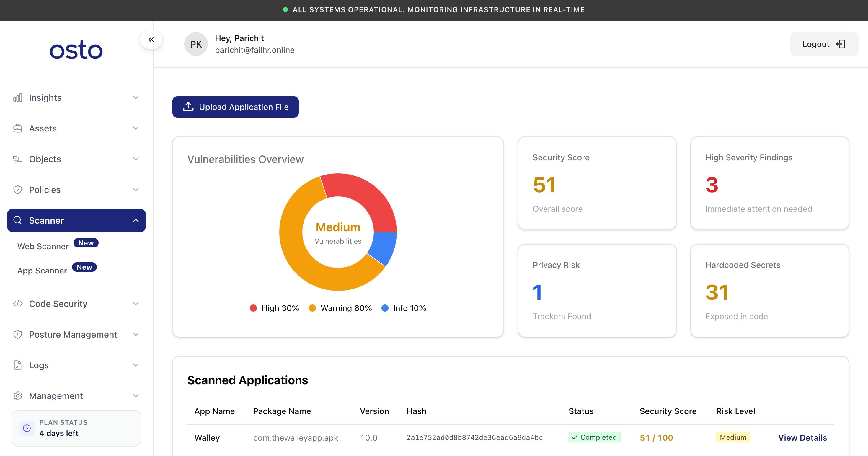The height and width of the screenshot is (456, 868).
Task: Click the orange Warning legend dot
Action: [x=312, y=308]
